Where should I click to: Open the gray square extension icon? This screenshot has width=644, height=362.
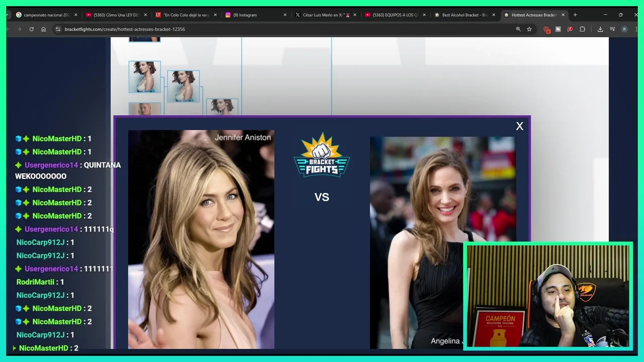coord(558,29)
